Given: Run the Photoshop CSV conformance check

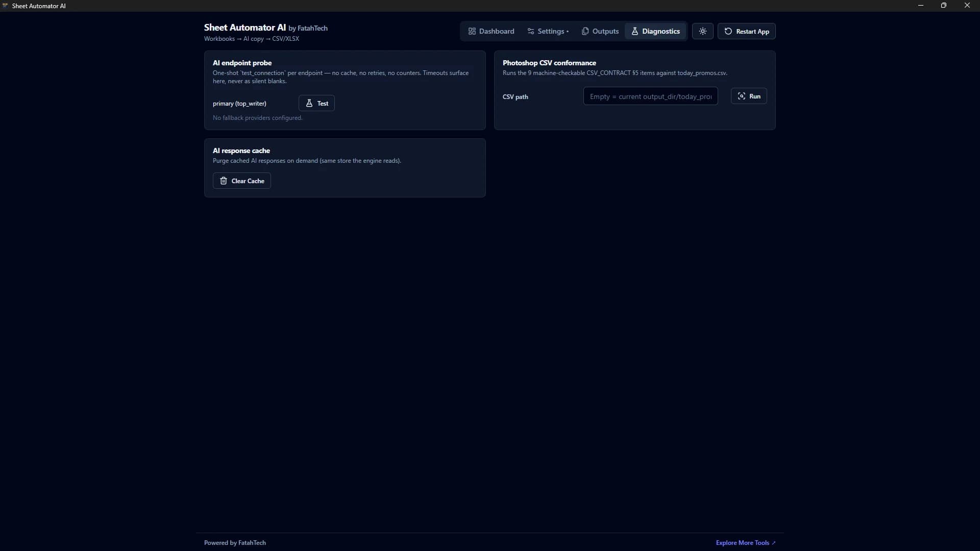Looking at the screenshot, I should pos(749,96).
